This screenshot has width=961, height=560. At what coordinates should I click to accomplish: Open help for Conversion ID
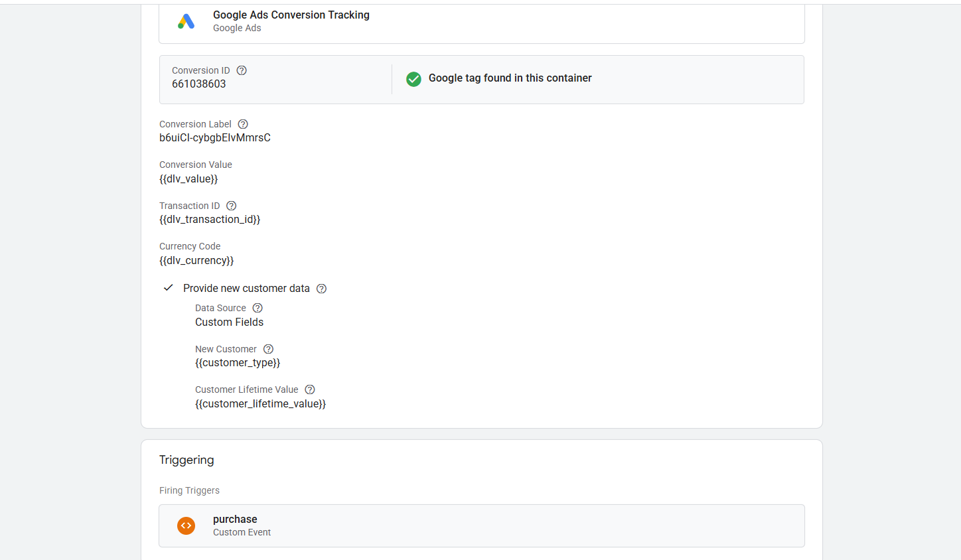pos(242,70)
